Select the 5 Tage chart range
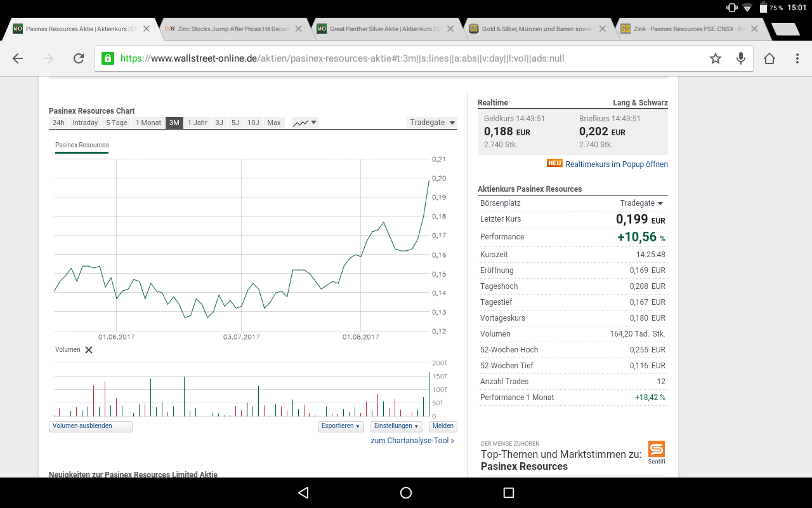 (x=117, y=123)
